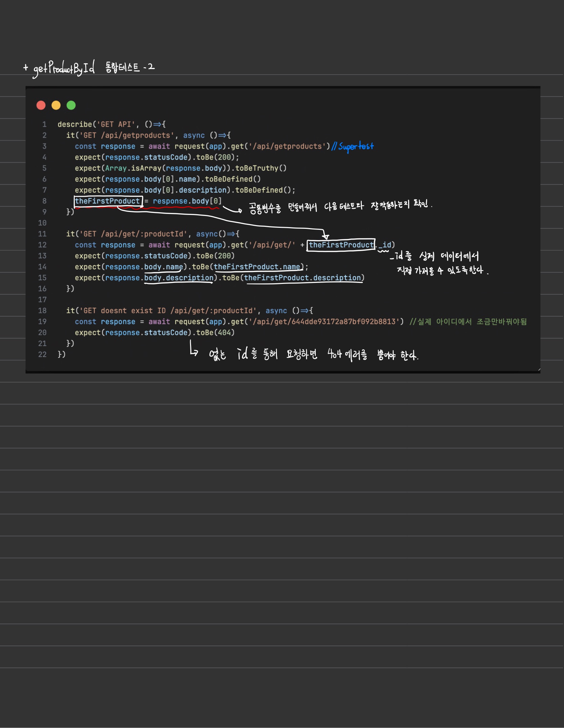Click '= response.body[0]' on line 8
This screenshot has width=564, height=728.
coord(183,201)
